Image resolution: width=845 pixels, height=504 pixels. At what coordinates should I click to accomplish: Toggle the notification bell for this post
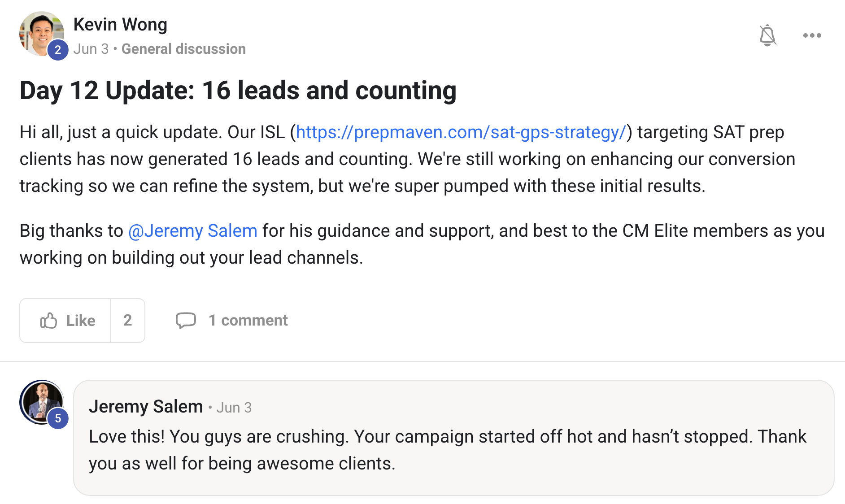tap(767, 35)
